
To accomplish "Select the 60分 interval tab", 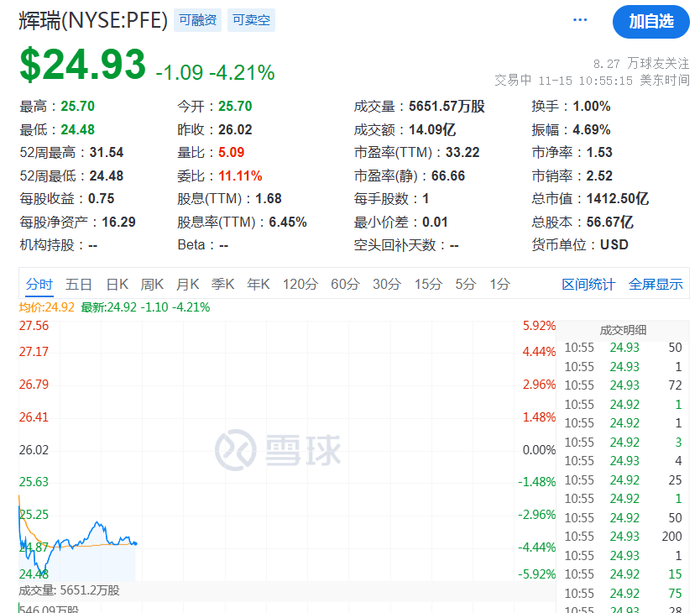I will click(346, 285).
